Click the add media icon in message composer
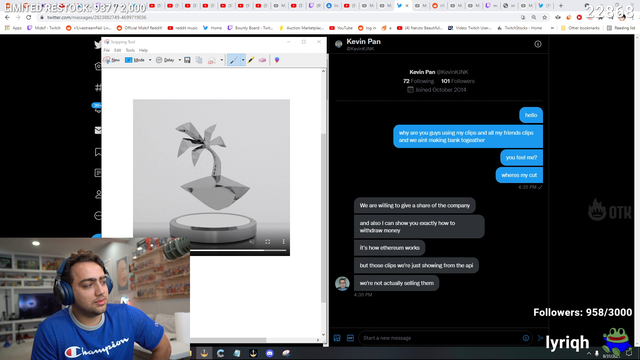 point(337,338)
